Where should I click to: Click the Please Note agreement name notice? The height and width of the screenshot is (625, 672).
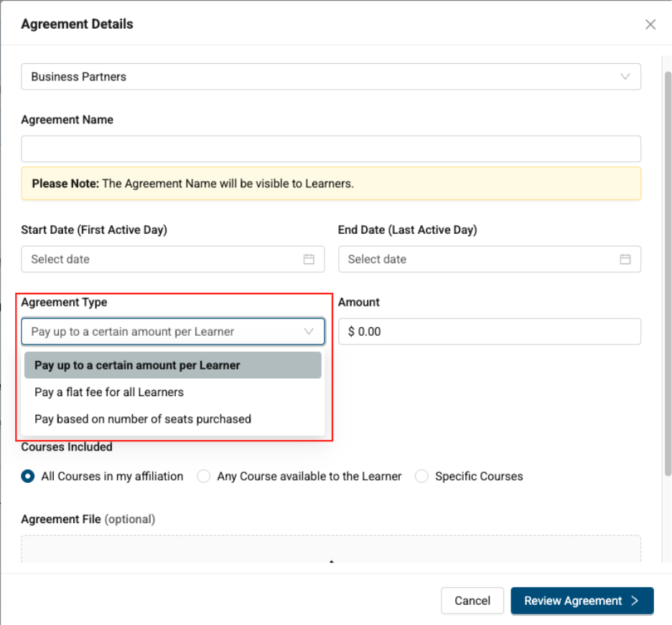[331, 184]
